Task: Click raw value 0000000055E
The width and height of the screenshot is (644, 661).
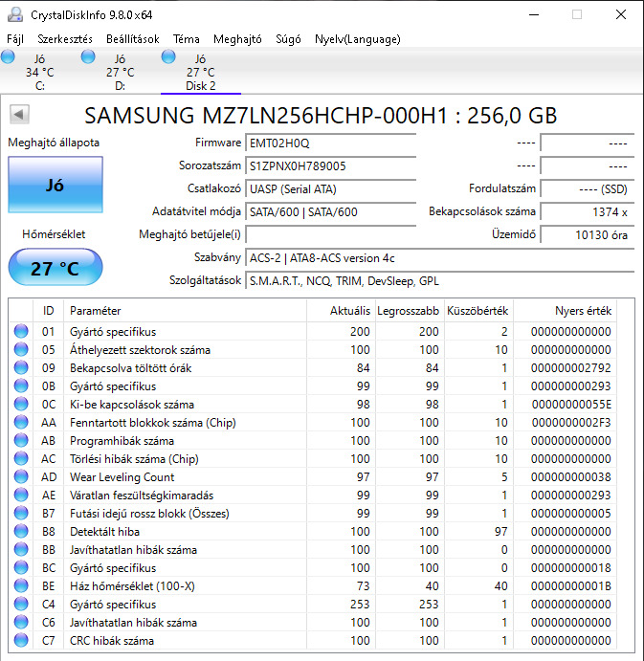Action: 571,405
